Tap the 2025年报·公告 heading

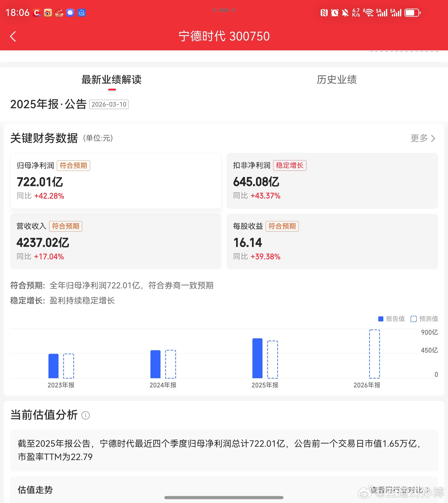coord(48,104)
